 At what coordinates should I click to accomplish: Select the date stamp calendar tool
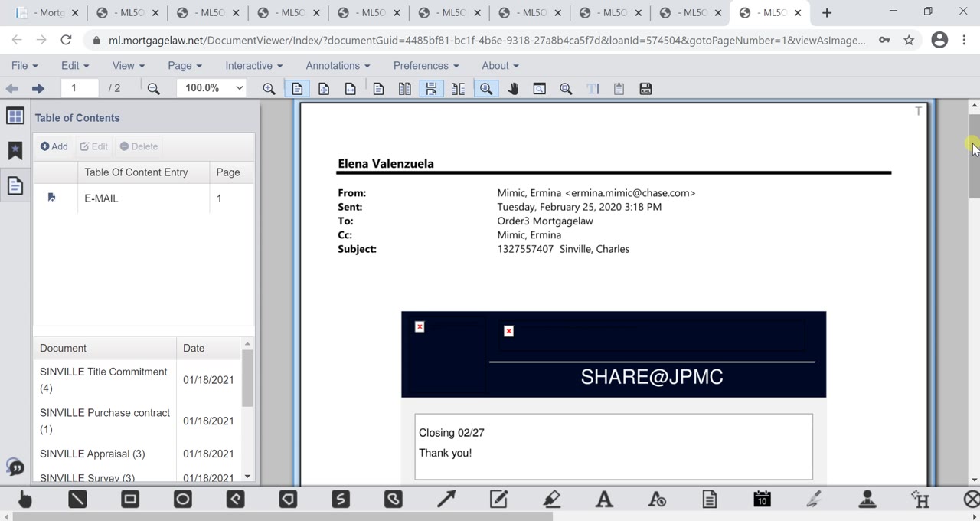point(762,500)
